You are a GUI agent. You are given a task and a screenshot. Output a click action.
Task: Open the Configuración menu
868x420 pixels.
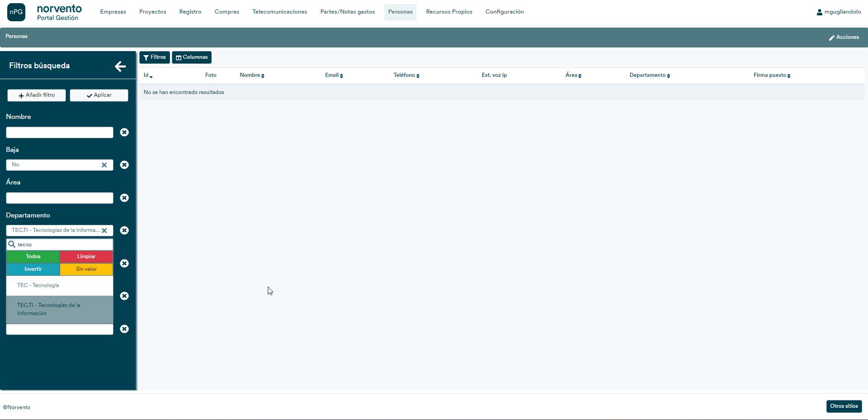click(505, 12)
